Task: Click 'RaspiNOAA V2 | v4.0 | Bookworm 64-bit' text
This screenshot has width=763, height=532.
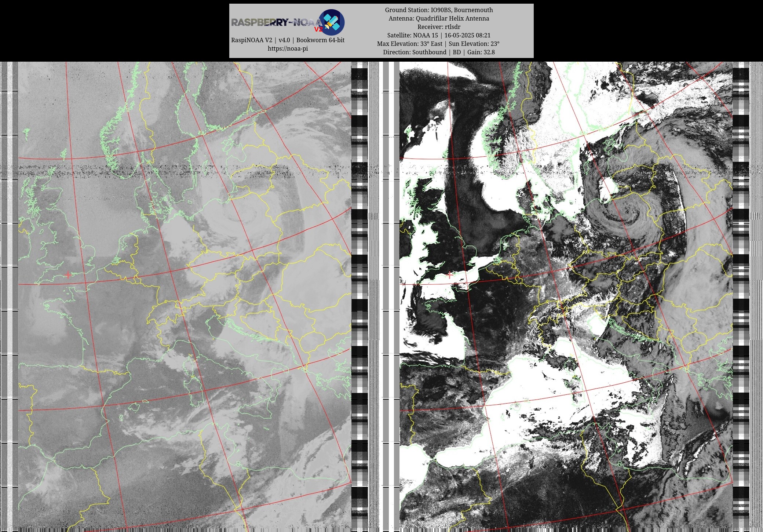Action: coord(288,40)
